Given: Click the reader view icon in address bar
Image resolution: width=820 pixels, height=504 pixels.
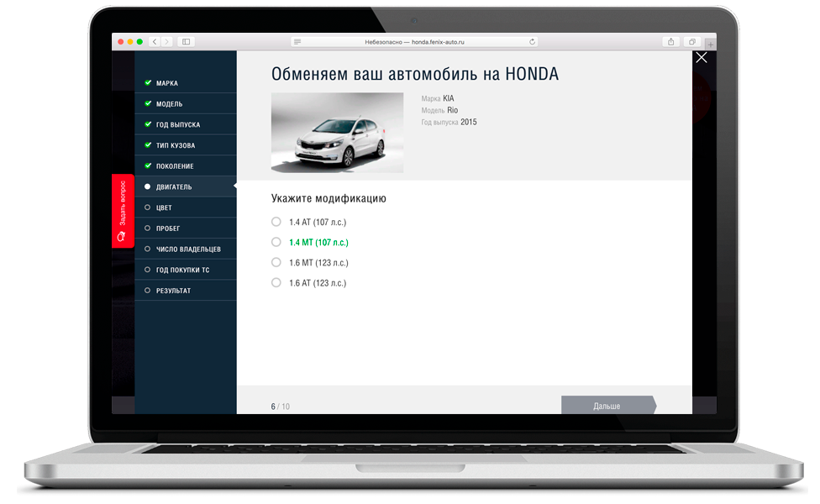Looking at the screenshot, I should (297, 42).
